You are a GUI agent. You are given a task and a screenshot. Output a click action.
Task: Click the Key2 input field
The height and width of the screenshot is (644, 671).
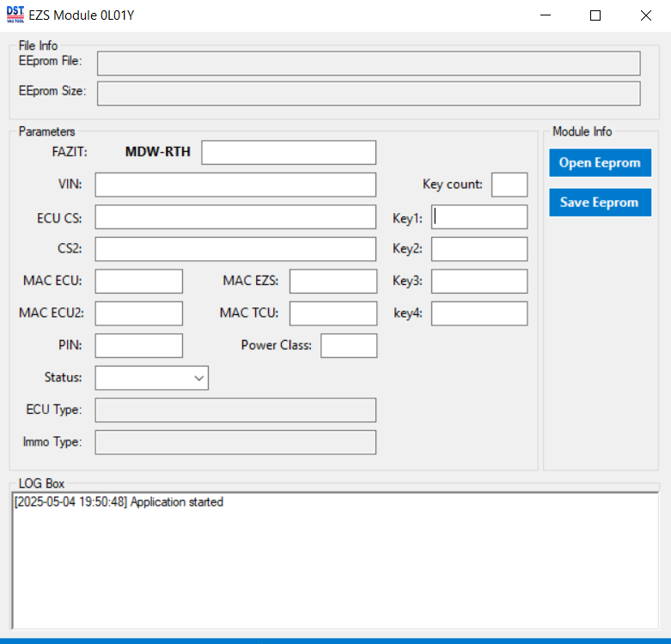coord(479,249)
